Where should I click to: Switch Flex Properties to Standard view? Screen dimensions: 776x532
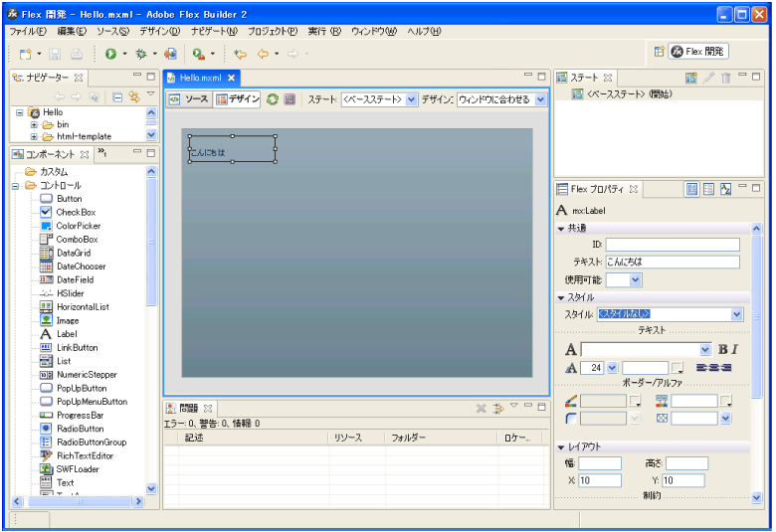coord(691,189)
